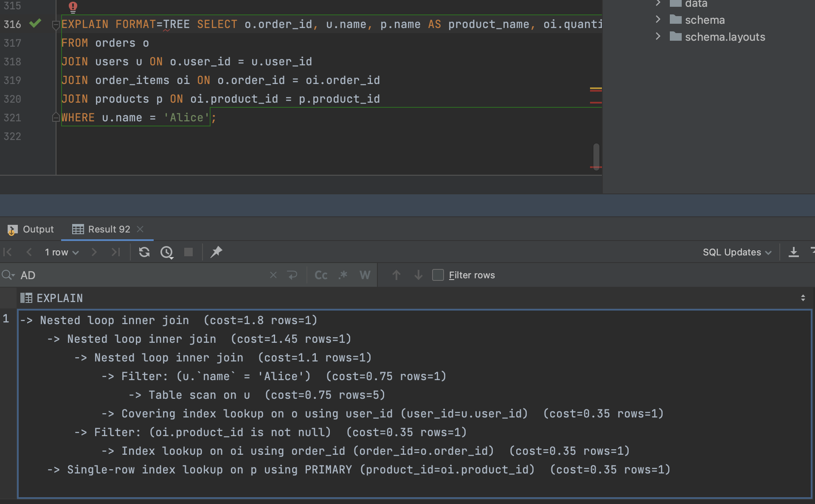
Task: Open the SQL Updates dropdown
Action: tap(736, 252)
